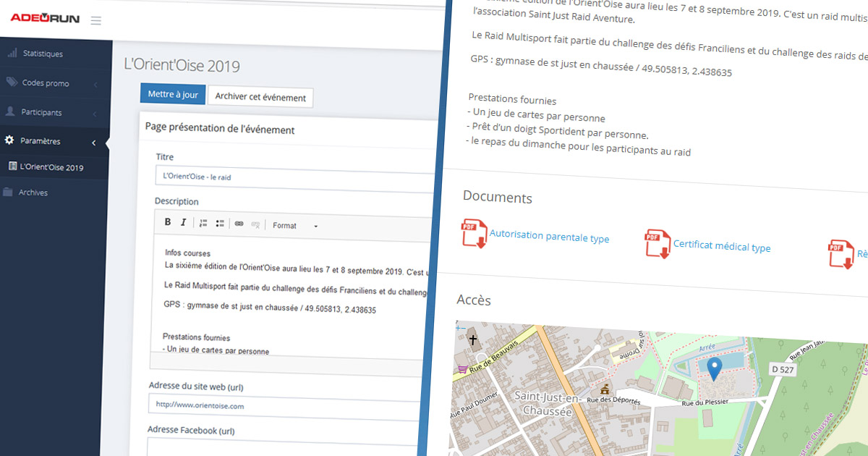
Task: Toggle the hamburger sidebar menu
Action: (95, 20)
